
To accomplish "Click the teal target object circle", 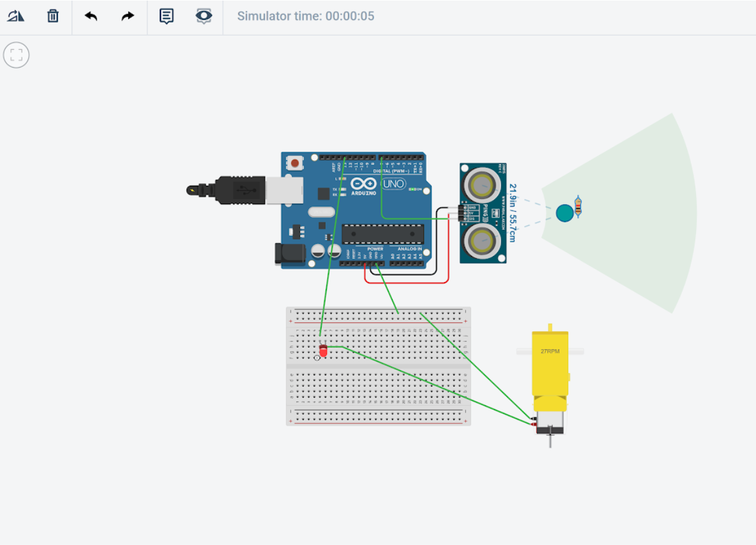I will tap(564, 213).
